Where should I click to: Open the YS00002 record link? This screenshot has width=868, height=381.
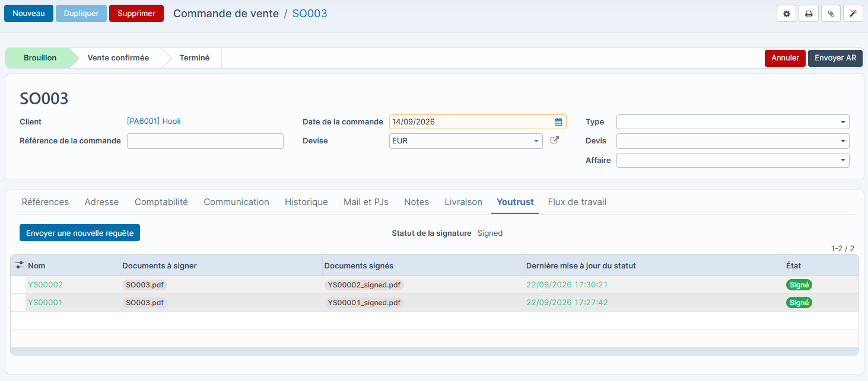(x=45, y=284)
